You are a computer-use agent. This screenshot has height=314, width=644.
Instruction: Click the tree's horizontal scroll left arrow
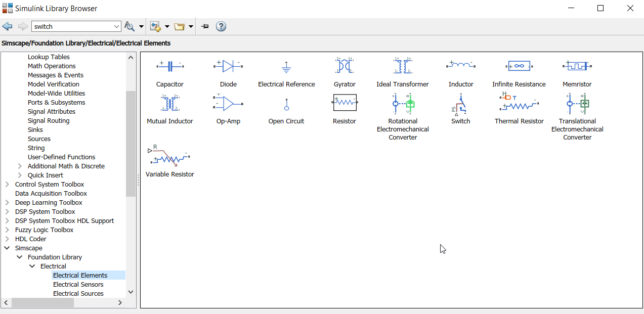pyautogui.click(x=7, y=302)
